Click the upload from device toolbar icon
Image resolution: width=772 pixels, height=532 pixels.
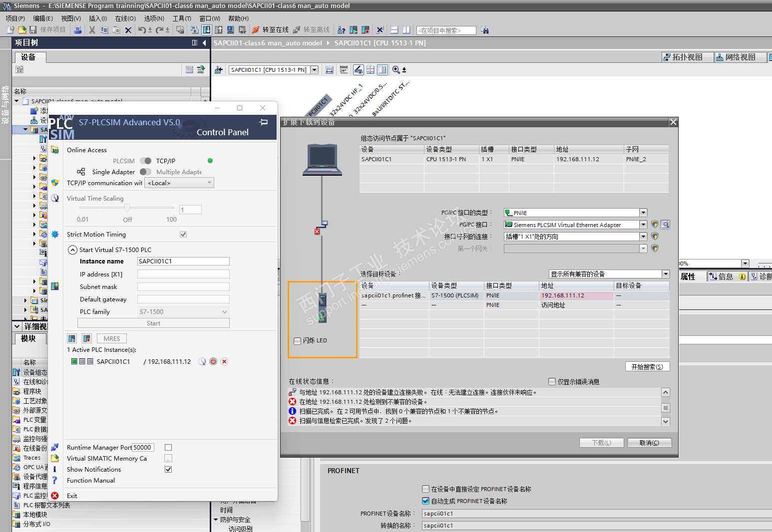[219, 30]
